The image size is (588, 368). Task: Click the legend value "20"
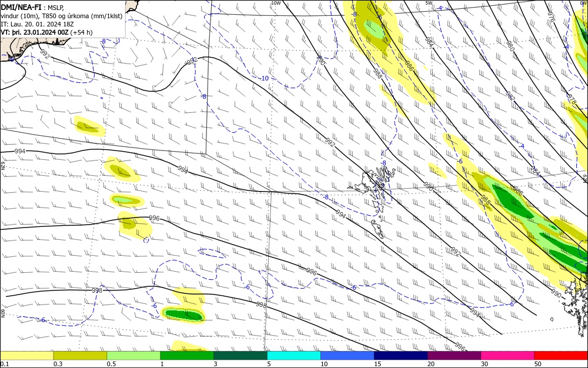coord(431,364)
